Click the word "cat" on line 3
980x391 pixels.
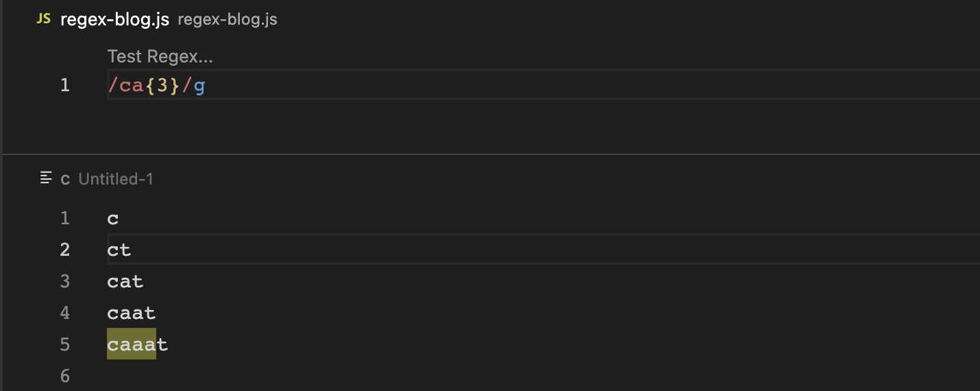click(x=125, y=282)
